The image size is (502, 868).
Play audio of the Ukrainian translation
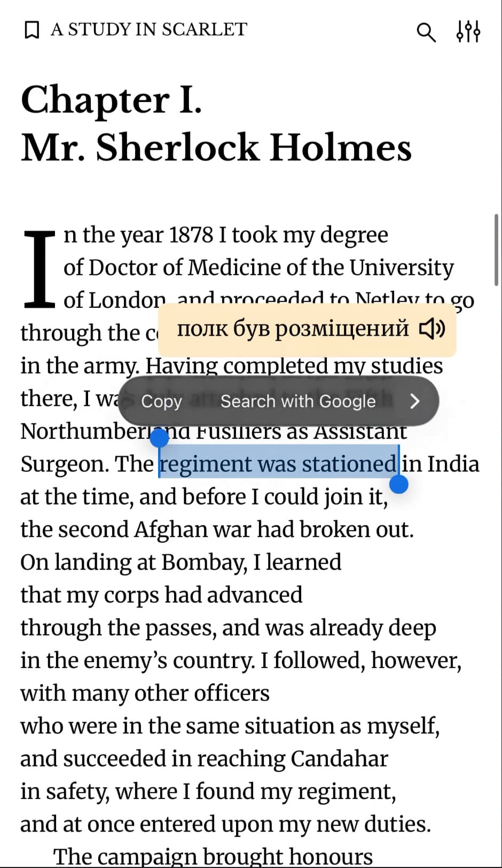click(432, 329)
